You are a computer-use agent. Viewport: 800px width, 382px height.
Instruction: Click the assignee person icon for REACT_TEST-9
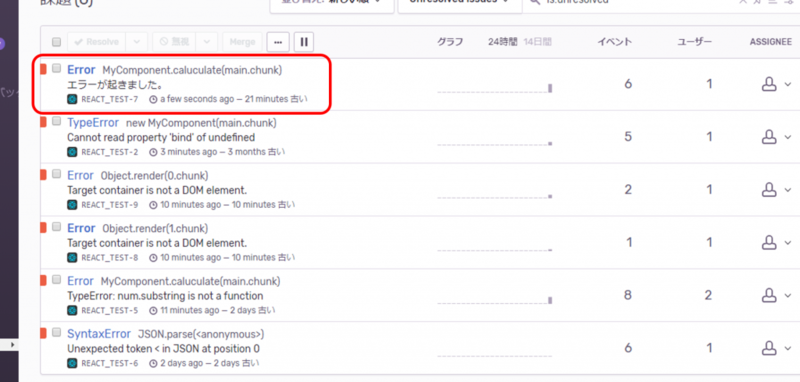pos(769,190)
